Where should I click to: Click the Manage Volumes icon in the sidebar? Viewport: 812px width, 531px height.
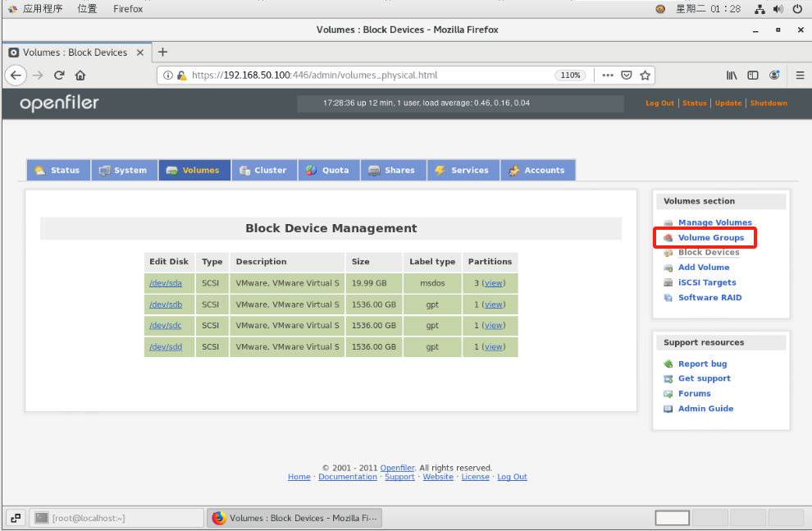[x=668, y=222]
